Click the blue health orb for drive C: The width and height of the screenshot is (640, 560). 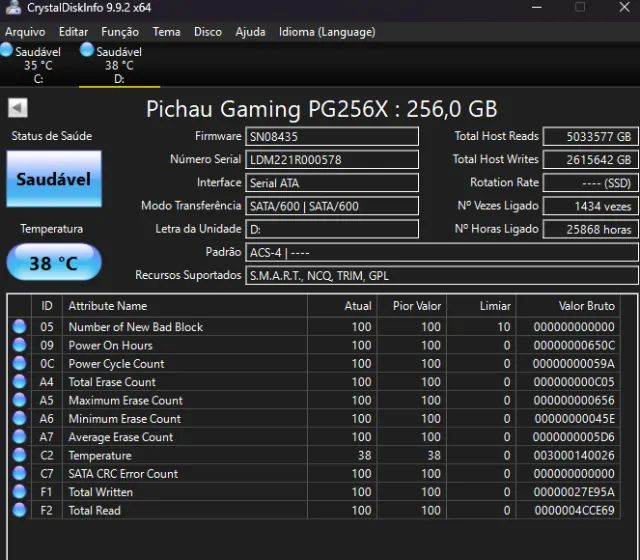click(6, 49)
